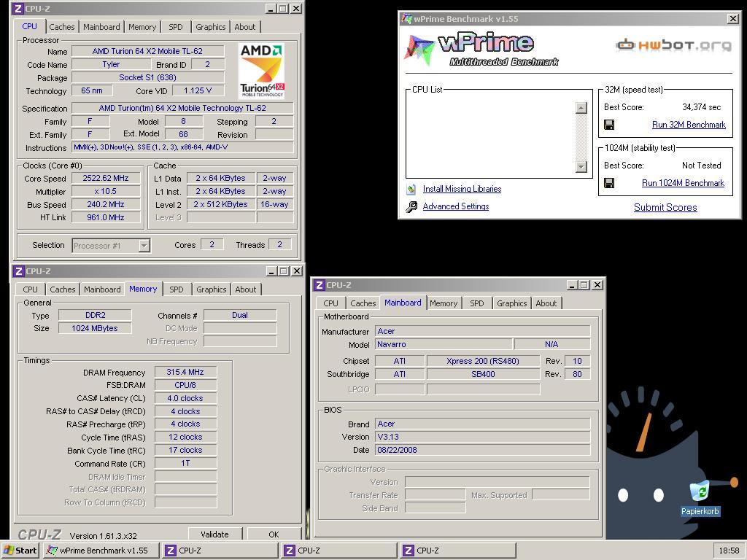Click the CPU-Z title icon of processor window

pyautogui.click(x=18, y=9)
